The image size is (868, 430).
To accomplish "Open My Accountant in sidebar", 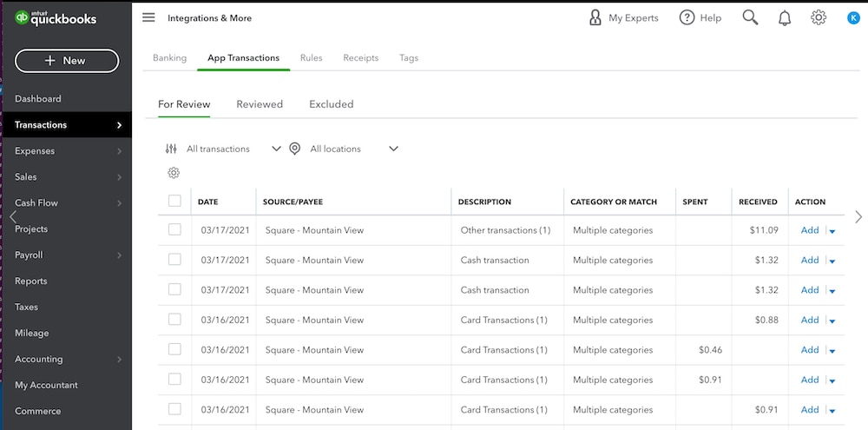I will pos(47,385).
